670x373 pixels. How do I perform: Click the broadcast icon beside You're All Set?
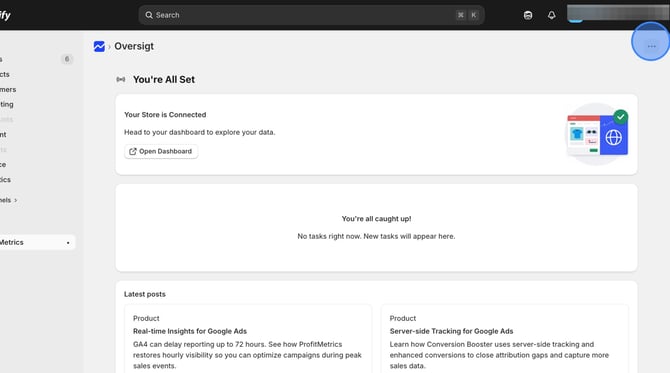(121, 79)
